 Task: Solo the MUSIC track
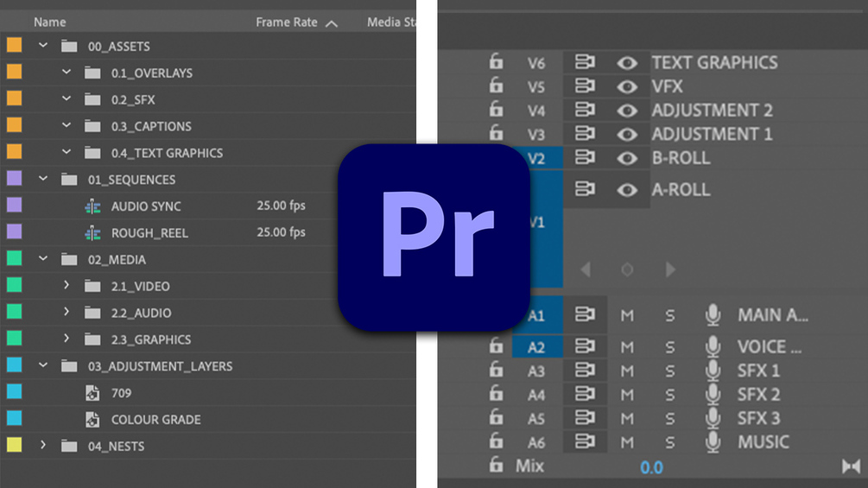tap(670, 442)
